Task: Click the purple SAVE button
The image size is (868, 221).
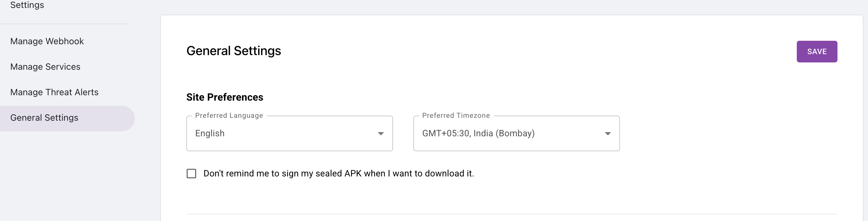Action: coord(816,52)
